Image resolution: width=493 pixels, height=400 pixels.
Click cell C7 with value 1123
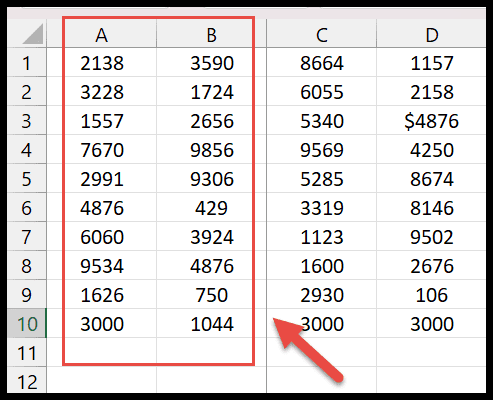[322, 236]
